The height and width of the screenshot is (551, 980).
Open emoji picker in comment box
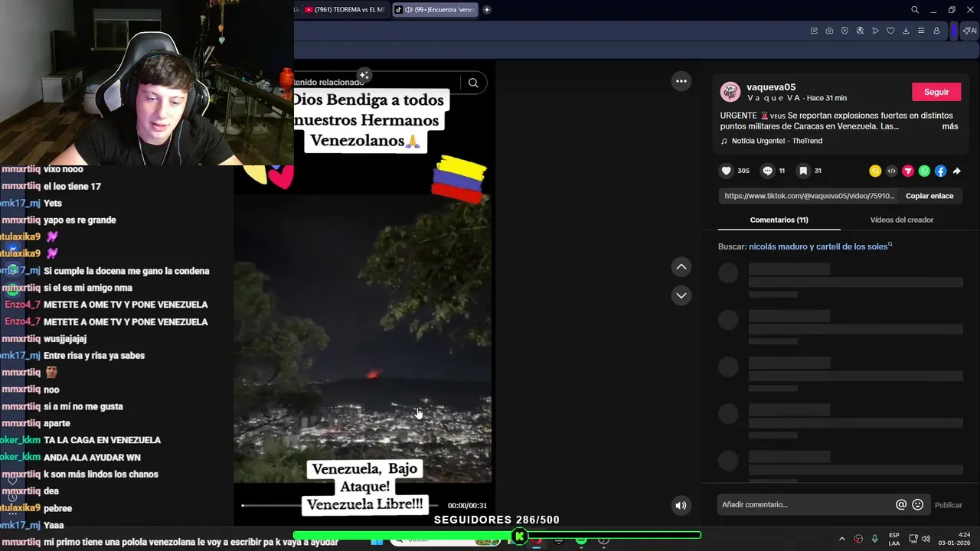coord(918,504)
